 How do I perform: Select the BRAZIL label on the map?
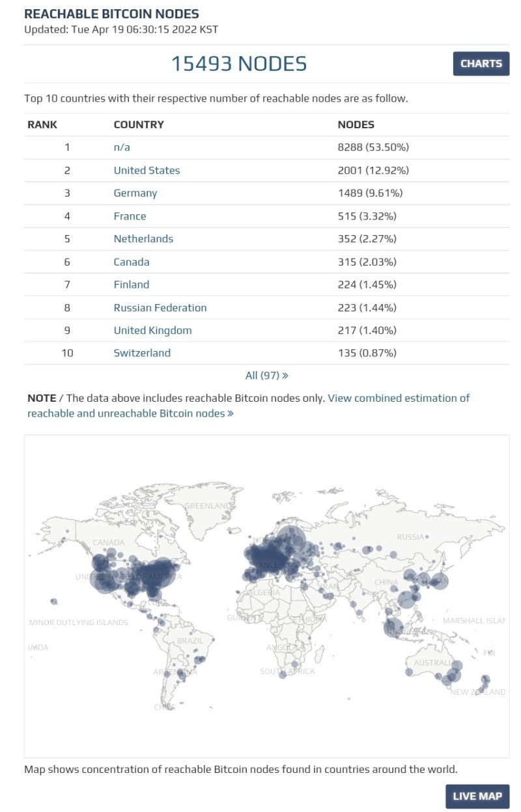(x=190, y=641)
